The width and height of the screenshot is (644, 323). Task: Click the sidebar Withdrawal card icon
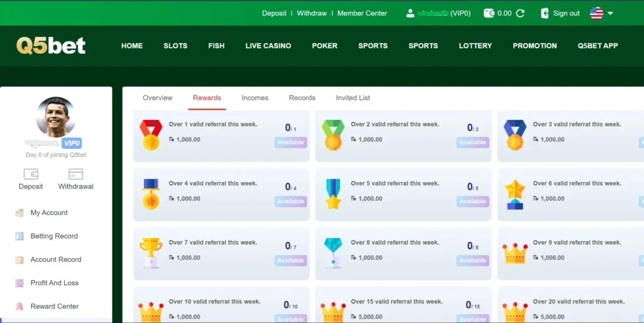[75, 174]
